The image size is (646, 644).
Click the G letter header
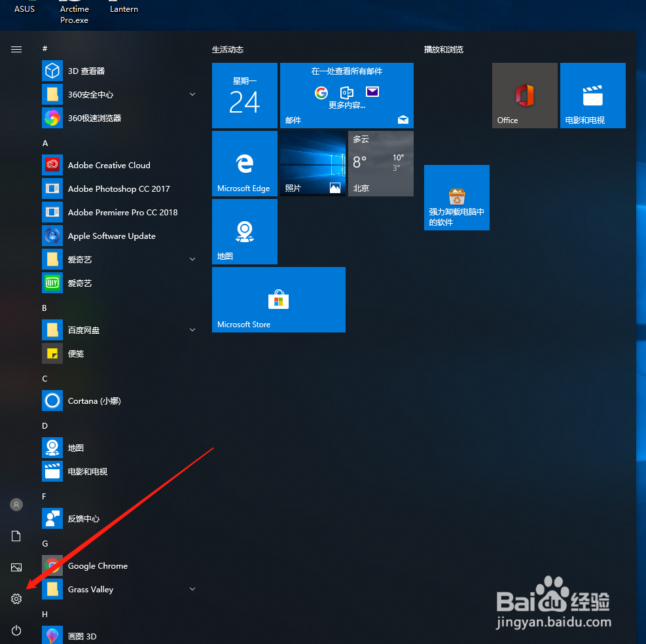click(x=45, y=543)
